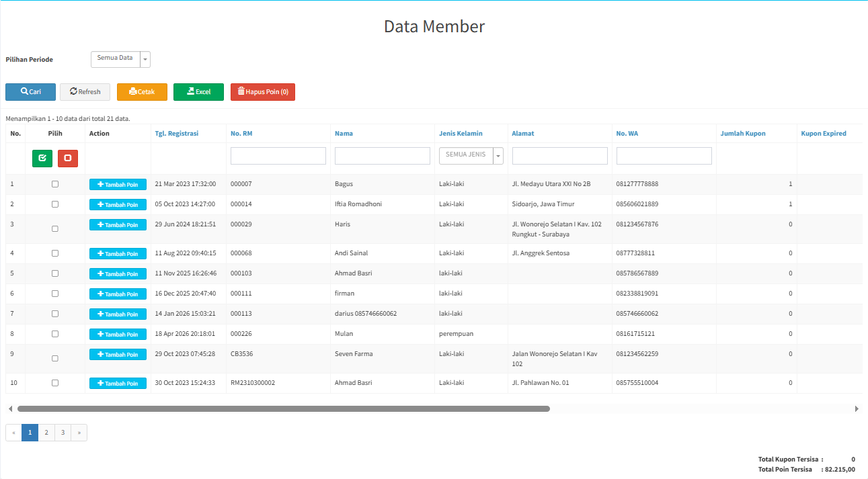Click the RM number CB3536
Screen dimensions: 868x479
click(x=242, y=354)
